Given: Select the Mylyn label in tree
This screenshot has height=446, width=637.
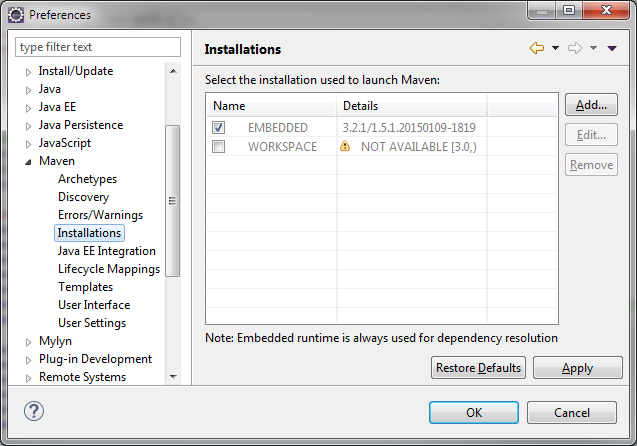Looking at the screenshot, I should click(55, 341).
